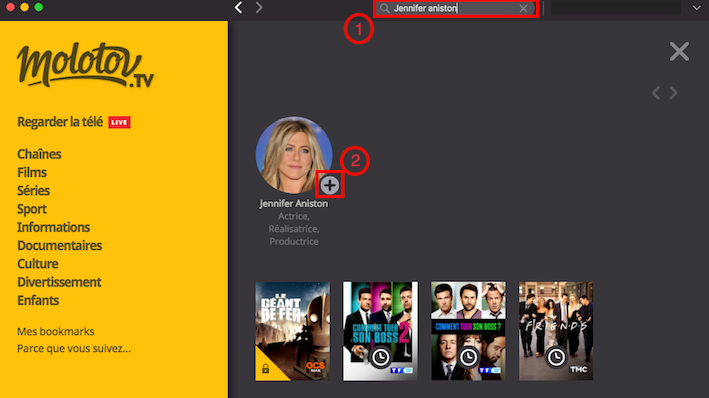Screen dimensions: 709x398
Task: Click clock icon on Comment tuer son boss ?
Action: tap(468, 357)
